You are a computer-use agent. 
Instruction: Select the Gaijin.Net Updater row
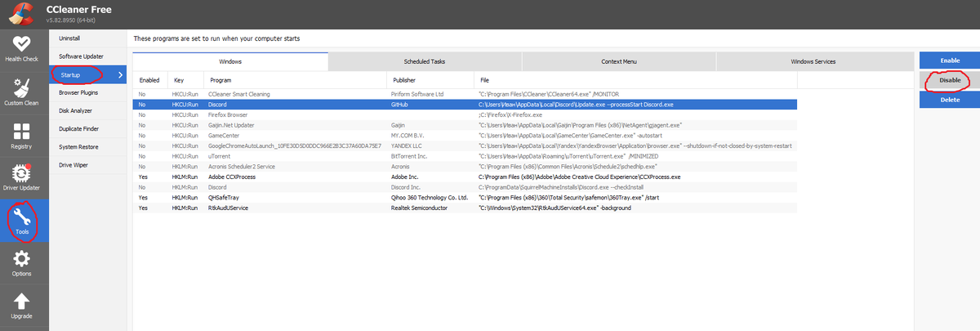465,125
